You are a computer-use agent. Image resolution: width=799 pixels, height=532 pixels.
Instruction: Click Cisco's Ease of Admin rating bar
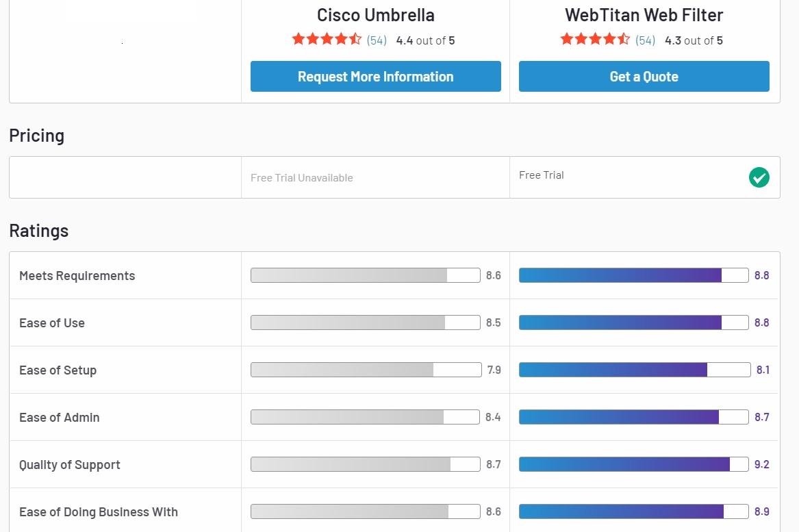[366, 417]
